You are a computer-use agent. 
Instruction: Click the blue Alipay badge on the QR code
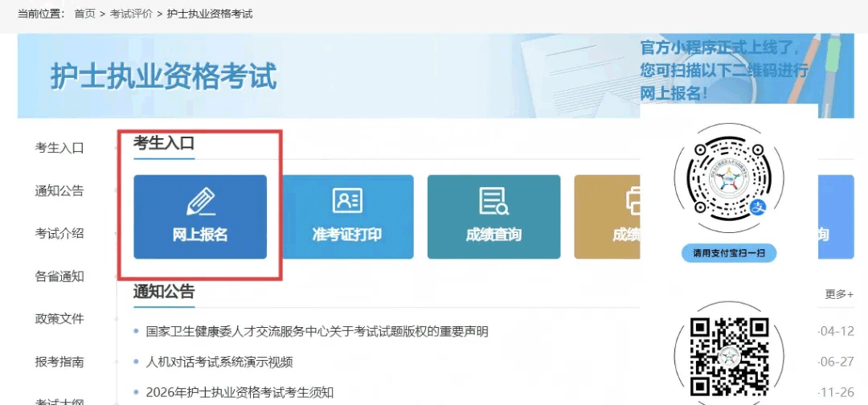(x=758, y=207)
